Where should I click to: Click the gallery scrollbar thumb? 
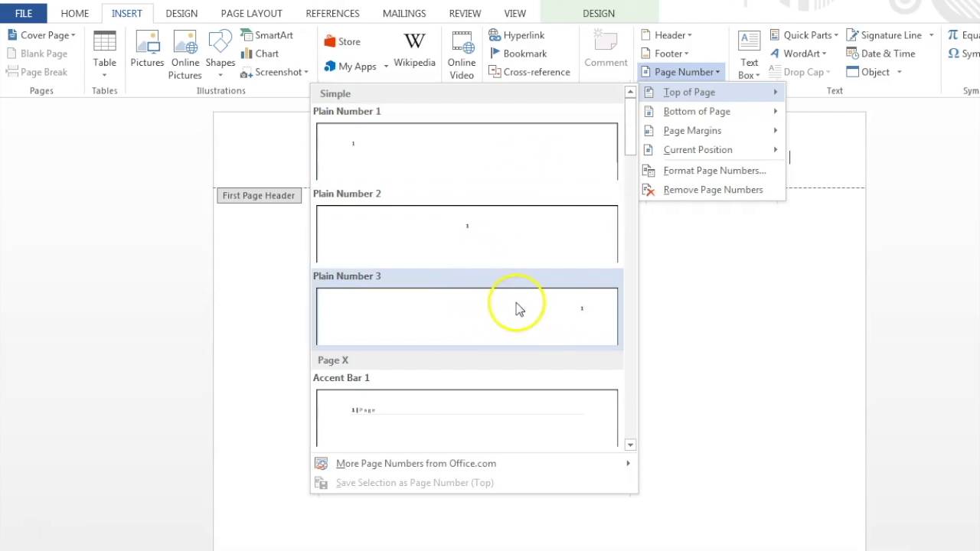click(630, 127)
